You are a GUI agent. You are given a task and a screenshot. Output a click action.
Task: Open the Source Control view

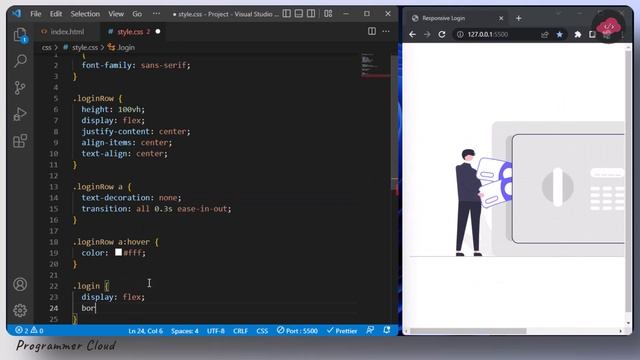tap(20, 87)
